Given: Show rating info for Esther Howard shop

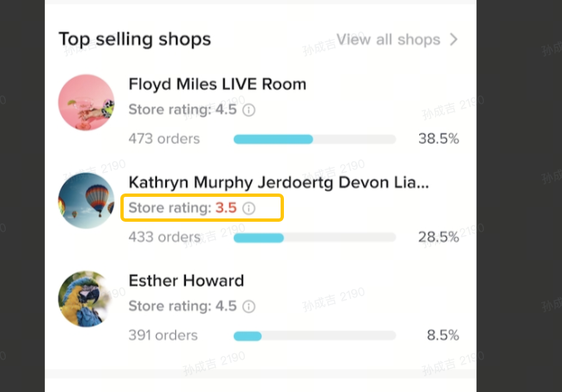Looking at the screenshot, I should 249,306.
